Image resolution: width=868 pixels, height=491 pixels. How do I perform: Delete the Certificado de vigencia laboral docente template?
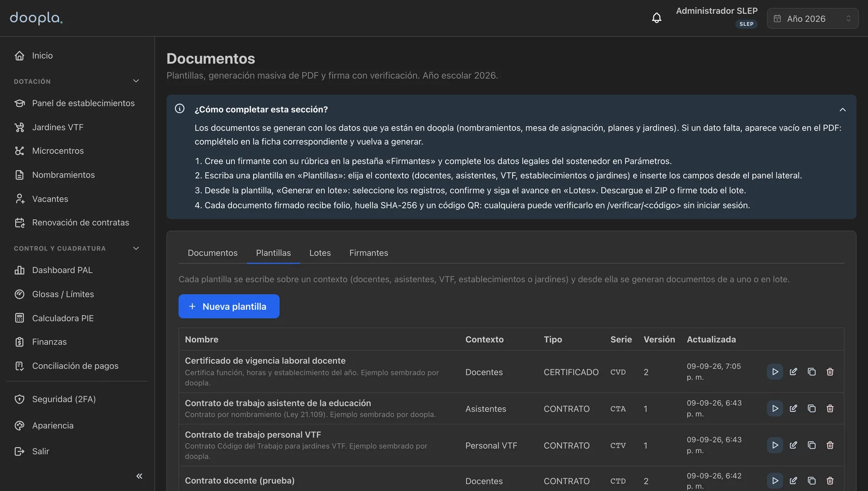(830, 372)
